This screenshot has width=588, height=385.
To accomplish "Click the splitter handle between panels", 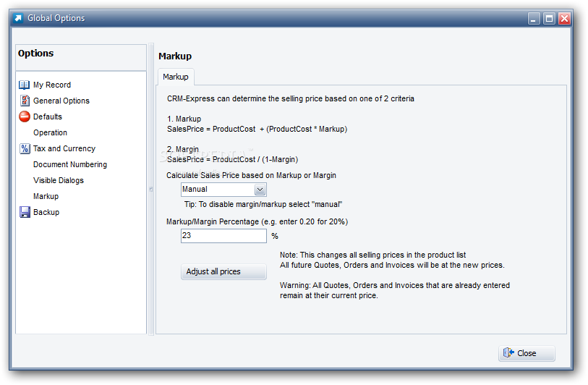I will pos(151,189).
